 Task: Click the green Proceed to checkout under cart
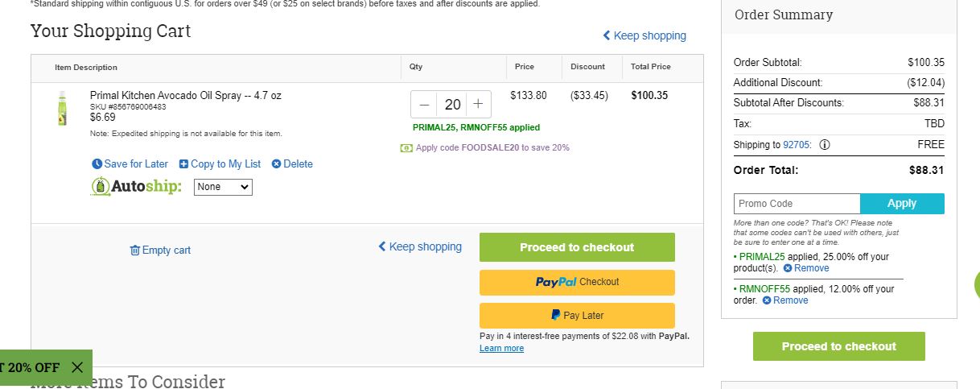point(577,247)
